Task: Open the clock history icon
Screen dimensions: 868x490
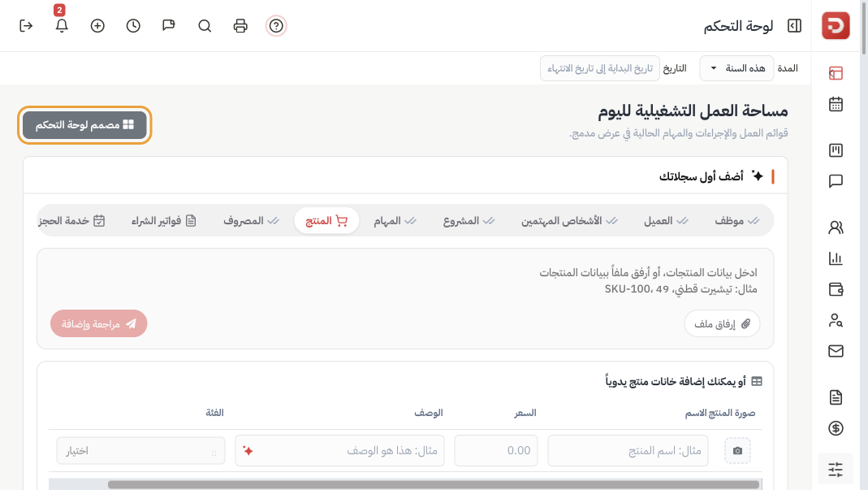Action: tap(133, 25)
